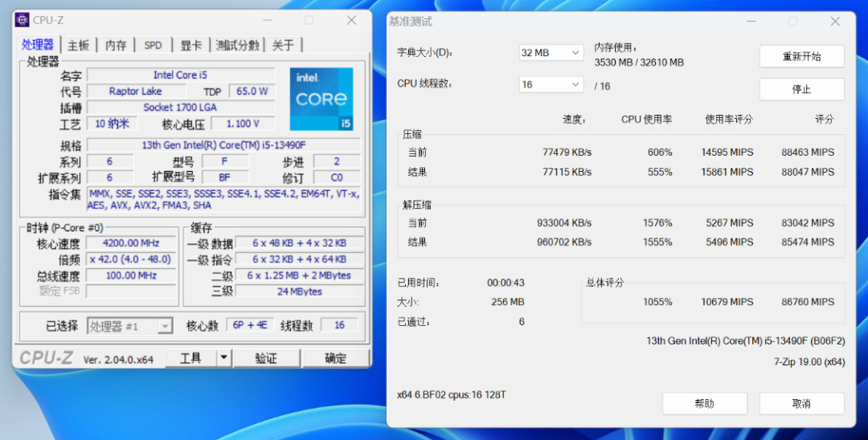Click the 规格 field i5-13490F
The height and width of the screenshot is (440, 868).
(x=223, y=145)
